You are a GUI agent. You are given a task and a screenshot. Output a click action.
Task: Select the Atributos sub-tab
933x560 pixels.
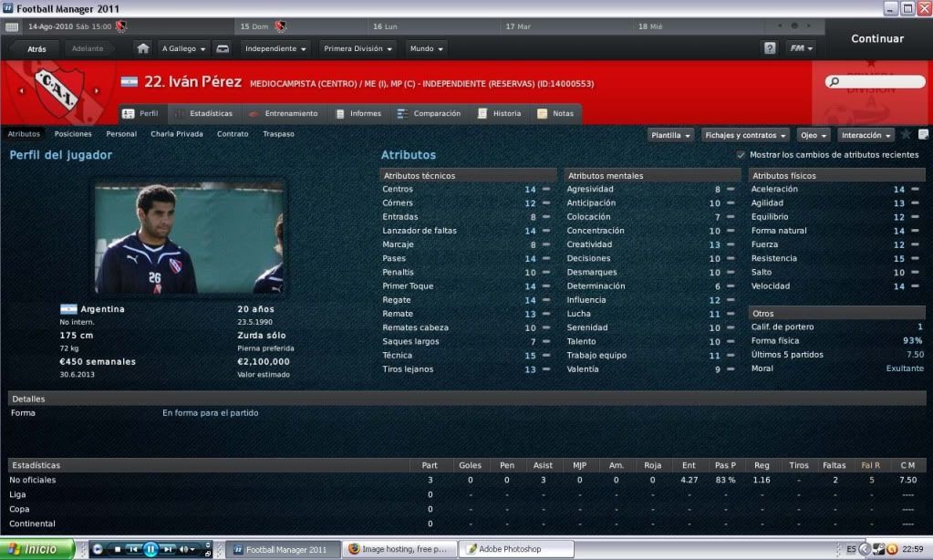pyautogui.click(x=24, y=134)
